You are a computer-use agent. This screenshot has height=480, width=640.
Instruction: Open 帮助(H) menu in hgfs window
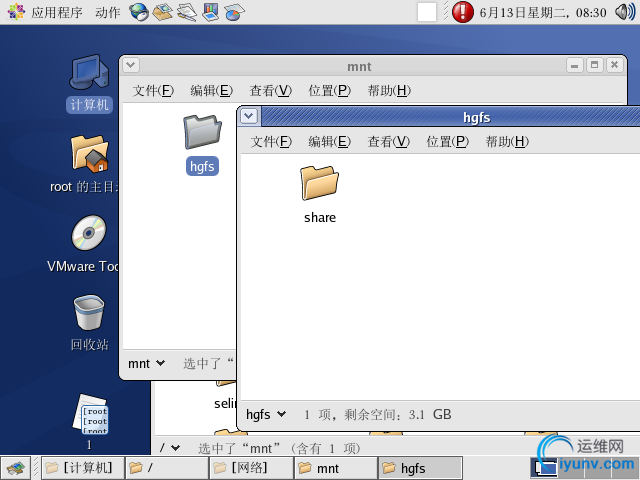click(507, 142)
